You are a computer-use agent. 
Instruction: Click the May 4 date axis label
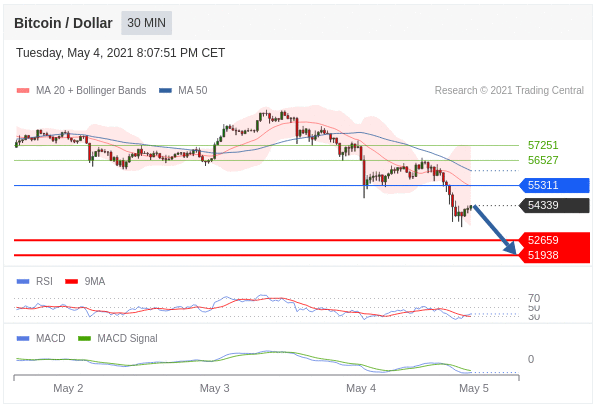[x=361, y=388]
